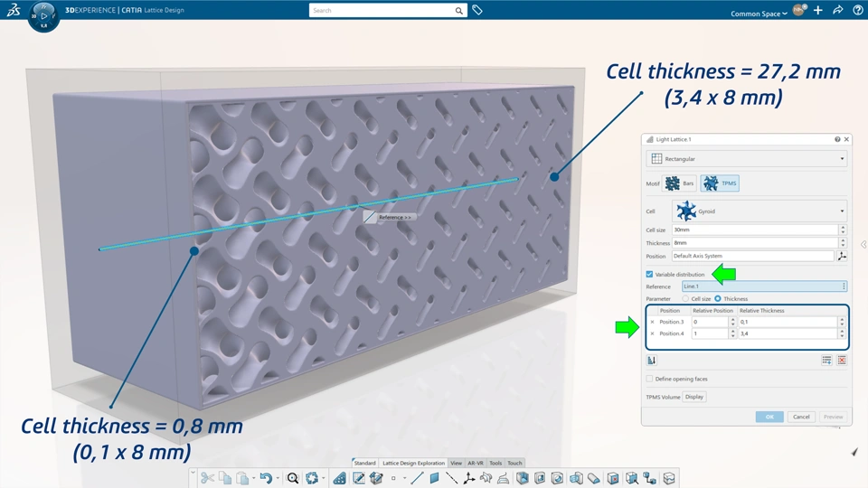Switch to Lattice Design Exploration tab

coord(413,463)
